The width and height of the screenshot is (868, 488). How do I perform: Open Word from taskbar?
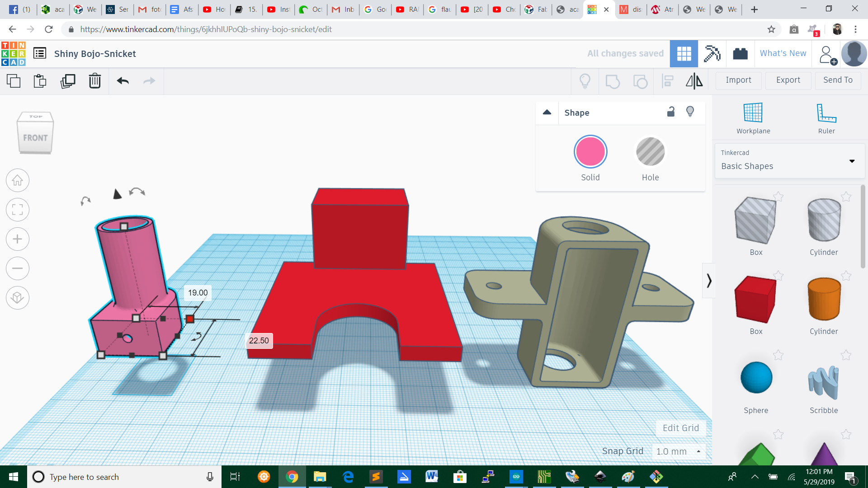[x=432, y=477]
